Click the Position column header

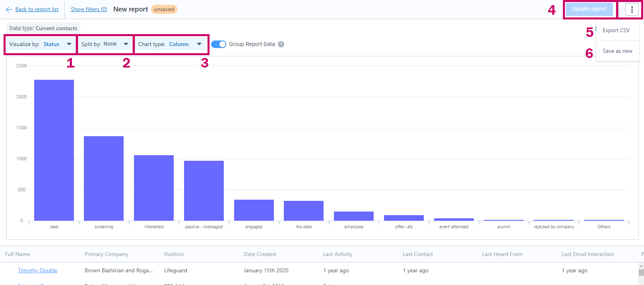174,254
